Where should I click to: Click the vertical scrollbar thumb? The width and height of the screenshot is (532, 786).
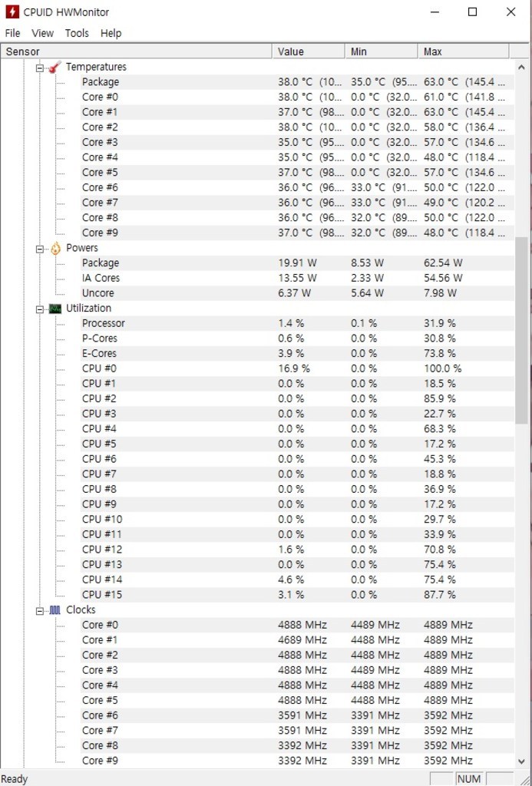521,330
